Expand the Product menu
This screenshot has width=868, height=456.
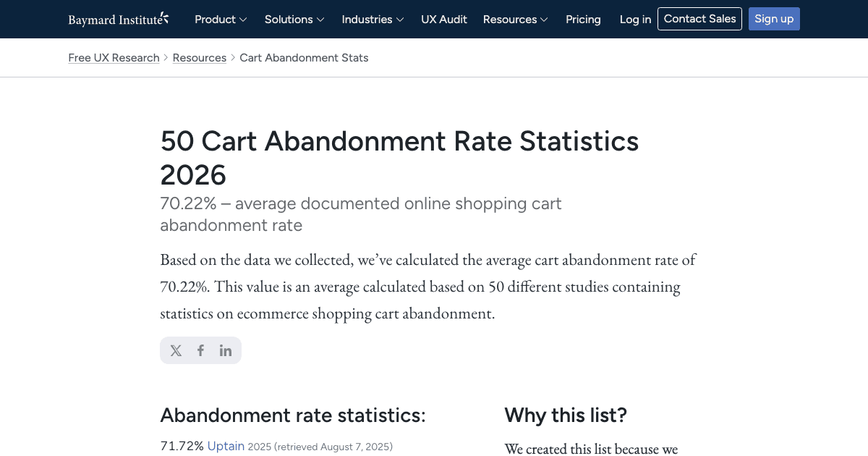(221, 20)
